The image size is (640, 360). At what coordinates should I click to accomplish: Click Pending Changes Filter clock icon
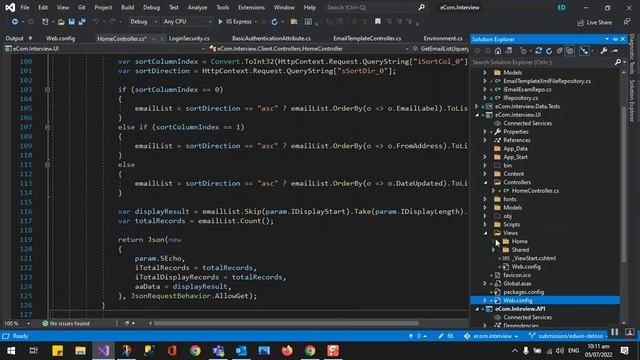click(523, 51)
